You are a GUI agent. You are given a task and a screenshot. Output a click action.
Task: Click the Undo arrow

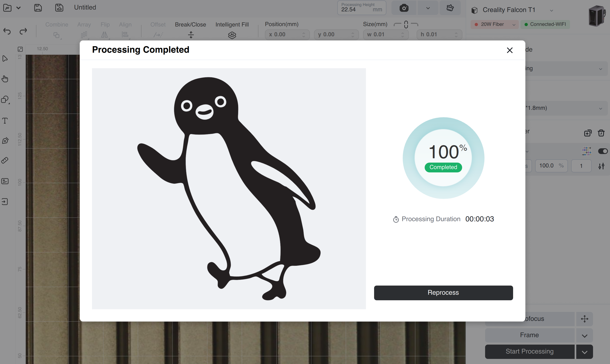tap(7, 31)
